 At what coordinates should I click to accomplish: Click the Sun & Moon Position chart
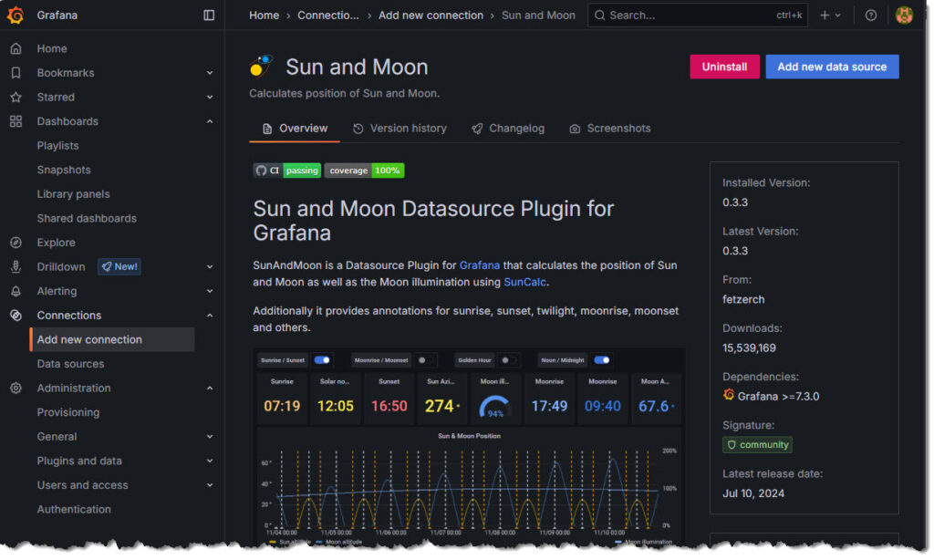click(x=469, y=486)
